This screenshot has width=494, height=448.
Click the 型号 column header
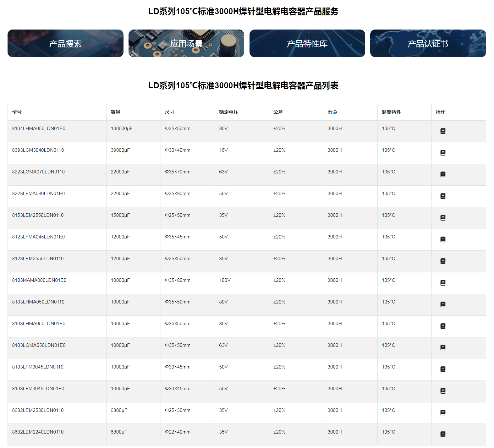click(17, 112)
